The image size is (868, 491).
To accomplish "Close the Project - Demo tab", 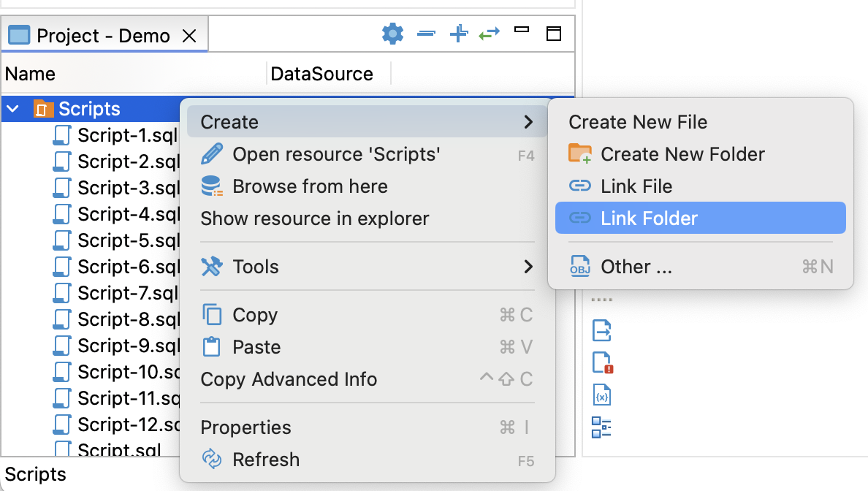I will coord(189,36).
